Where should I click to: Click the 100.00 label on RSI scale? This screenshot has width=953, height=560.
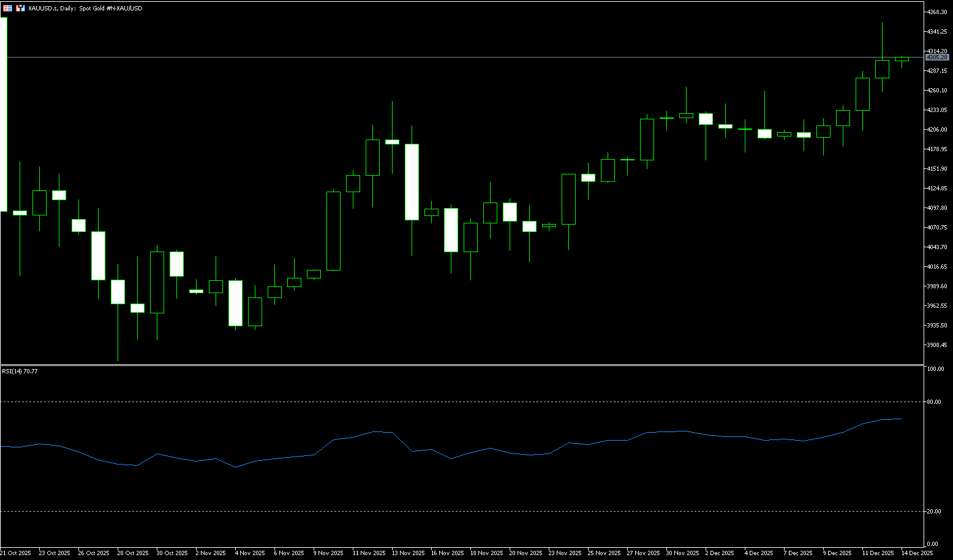click(x=935, y=369)
